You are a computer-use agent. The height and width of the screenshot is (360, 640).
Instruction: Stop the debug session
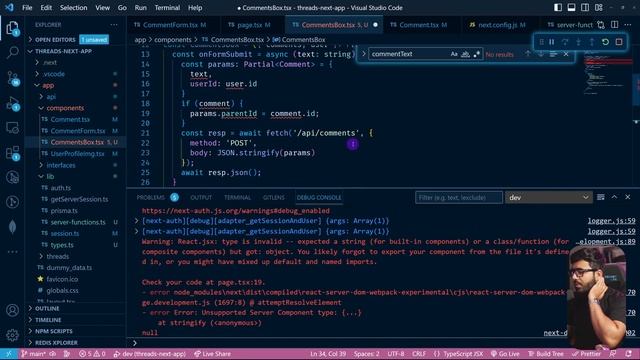(x=619, y=42)
